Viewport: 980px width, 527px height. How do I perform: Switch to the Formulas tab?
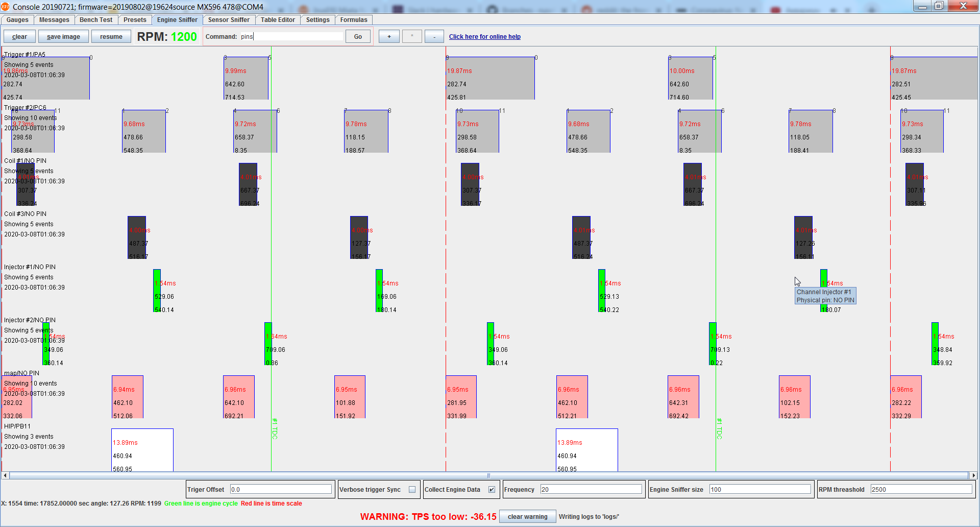[354, 20]
